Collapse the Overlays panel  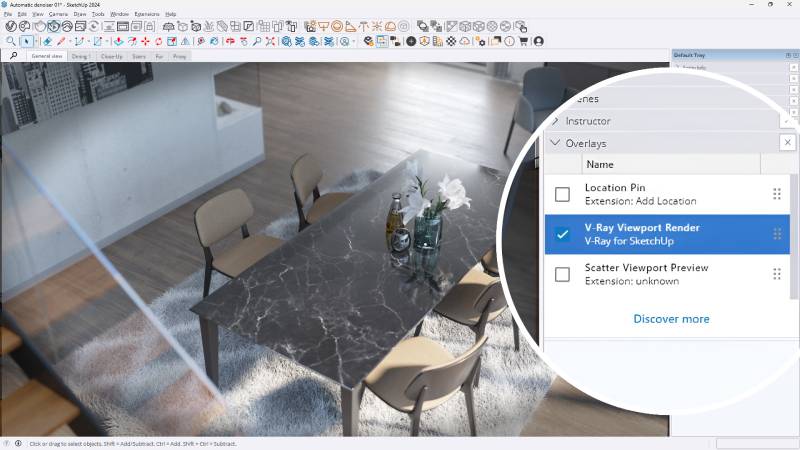[x=556, y=143]
